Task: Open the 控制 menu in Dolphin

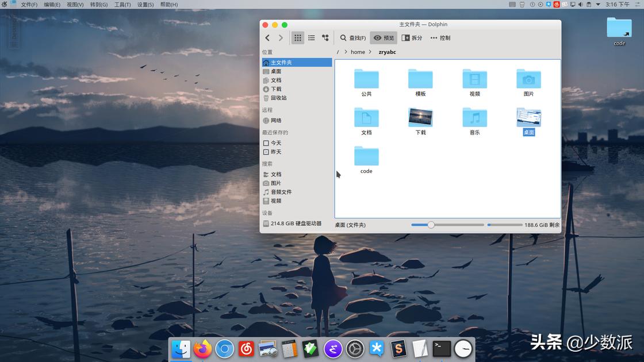Action: (440, 37)
